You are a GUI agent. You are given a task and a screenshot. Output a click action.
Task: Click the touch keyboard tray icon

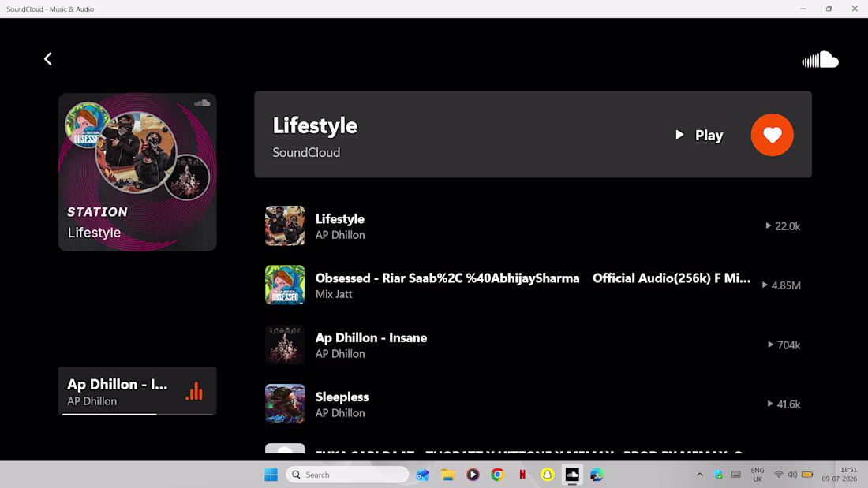735,475
